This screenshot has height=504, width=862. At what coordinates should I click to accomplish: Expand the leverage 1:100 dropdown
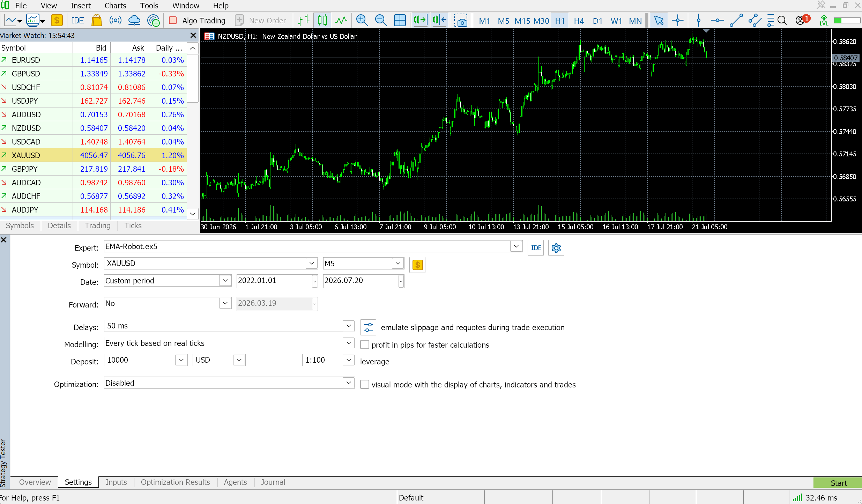click(349, 360)
